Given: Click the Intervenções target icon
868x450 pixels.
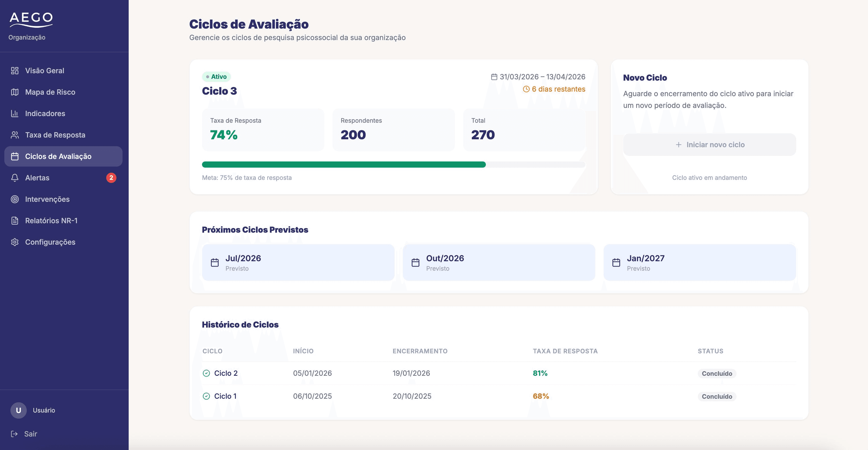Looking at the screenshot, I should (15, 199).
